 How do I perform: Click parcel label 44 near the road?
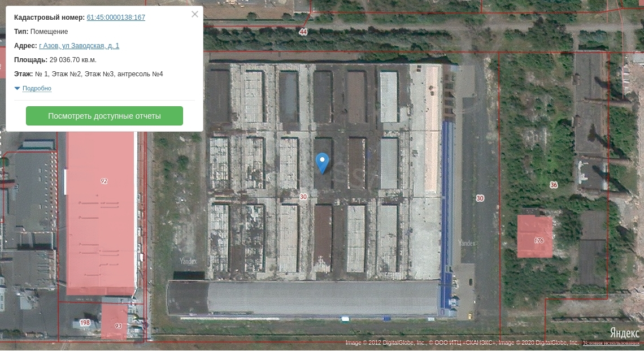pyautogui.click(x=303, y=32)
